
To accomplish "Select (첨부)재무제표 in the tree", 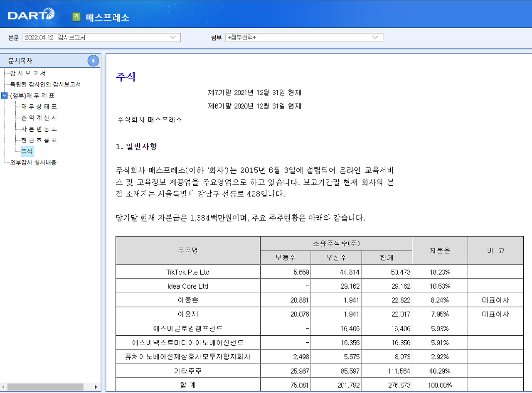I will (x=32, y=96).
